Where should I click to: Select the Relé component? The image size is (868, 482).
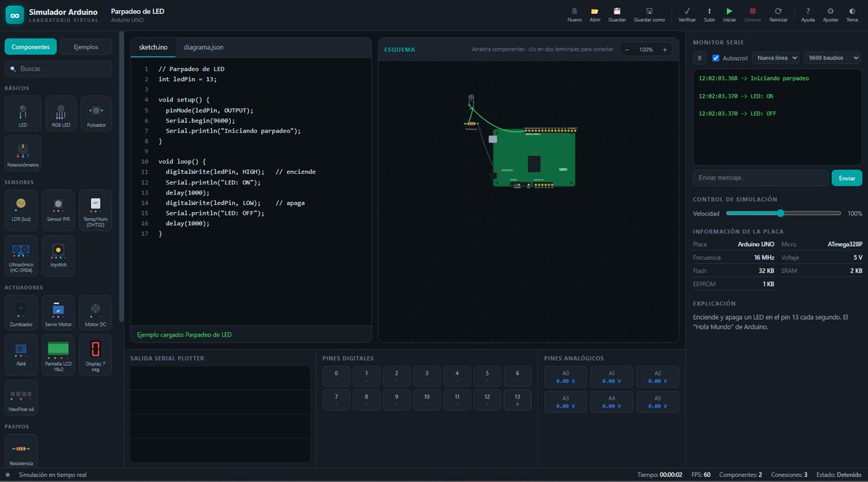coord(22,355)
